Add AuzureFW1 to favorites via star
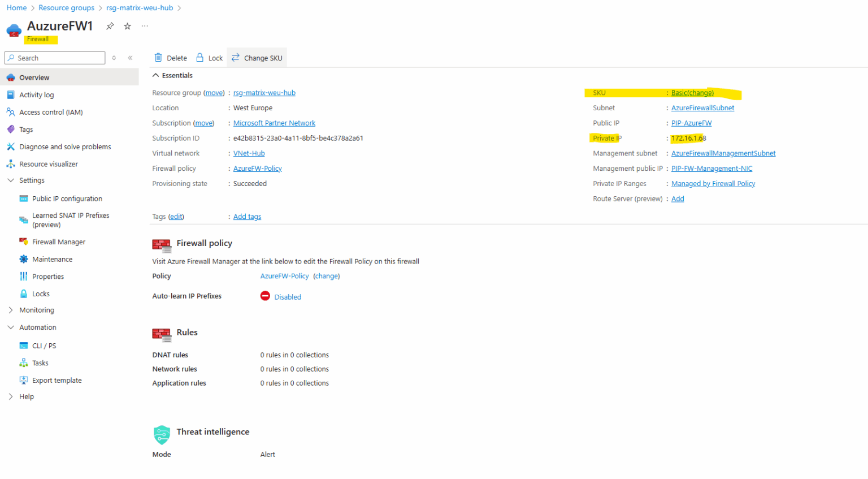 [127, 25]
